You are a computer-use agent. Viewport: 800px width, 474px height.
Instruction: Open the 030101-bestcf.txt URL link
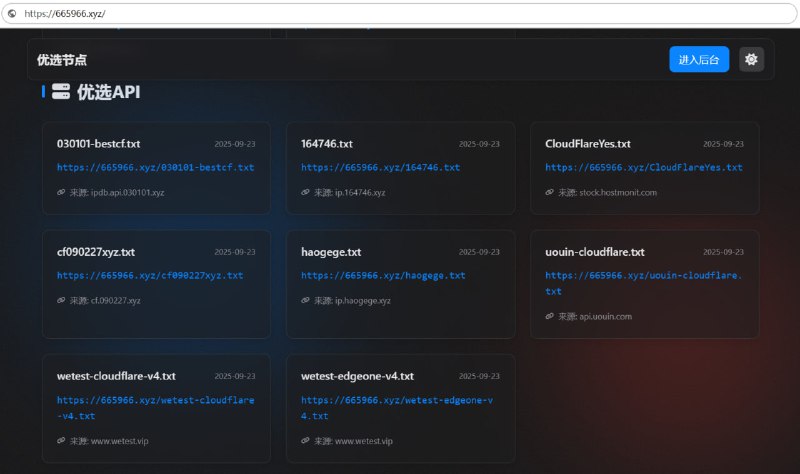pos(155,168)
